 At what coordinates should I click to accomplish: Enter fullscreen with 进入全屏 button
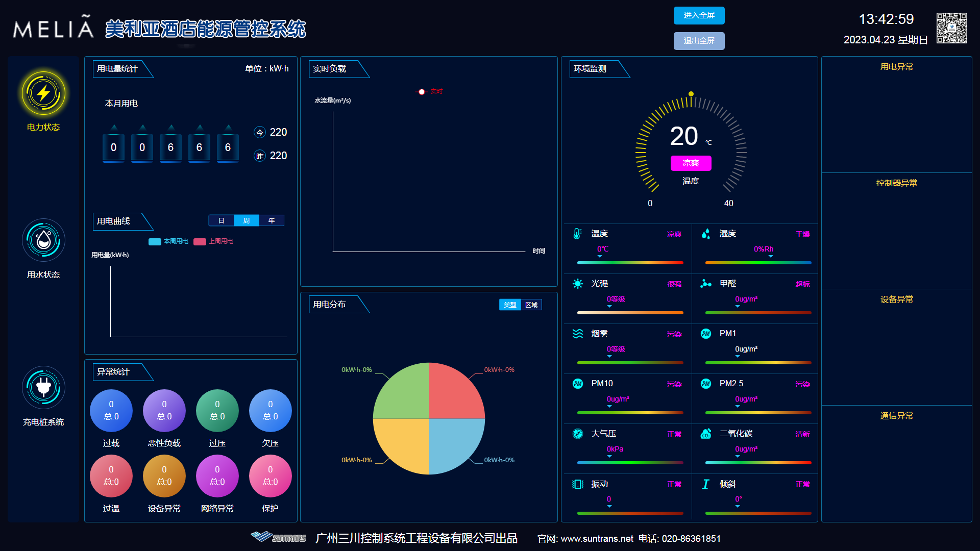[699, 15]
